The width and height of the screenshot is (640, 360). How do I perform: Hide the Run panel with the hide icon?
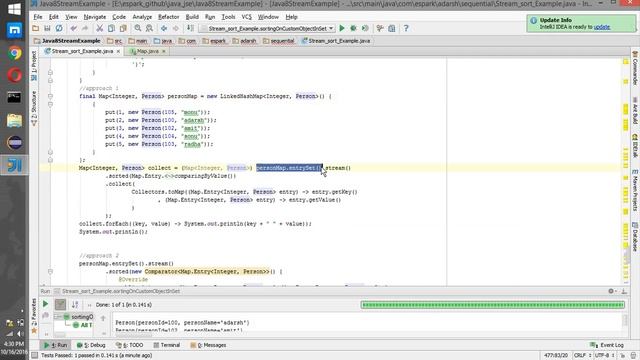[624, 291]
